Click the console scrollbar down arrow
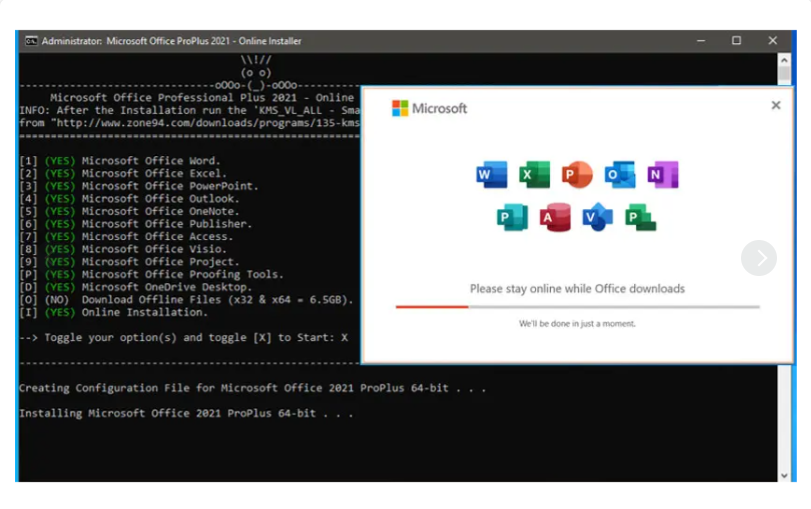This screenshot has height=509, width=811. pos(784,475)
